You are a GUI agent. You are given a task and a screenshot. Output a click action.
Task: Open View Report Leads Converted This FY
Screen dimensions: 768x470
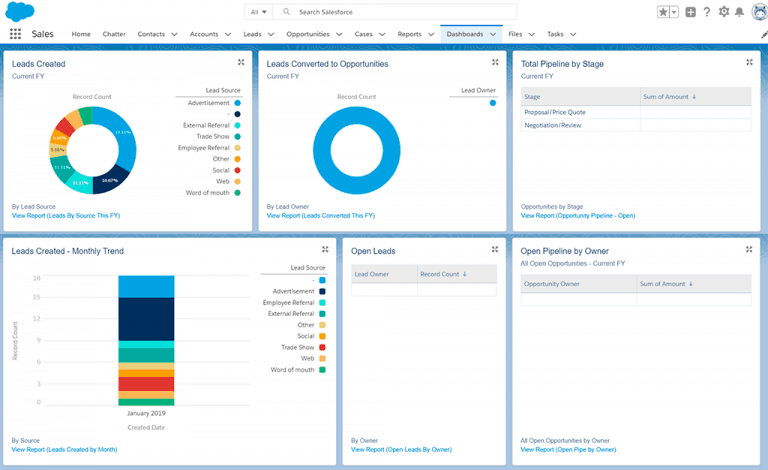click(x=321, y=215)
